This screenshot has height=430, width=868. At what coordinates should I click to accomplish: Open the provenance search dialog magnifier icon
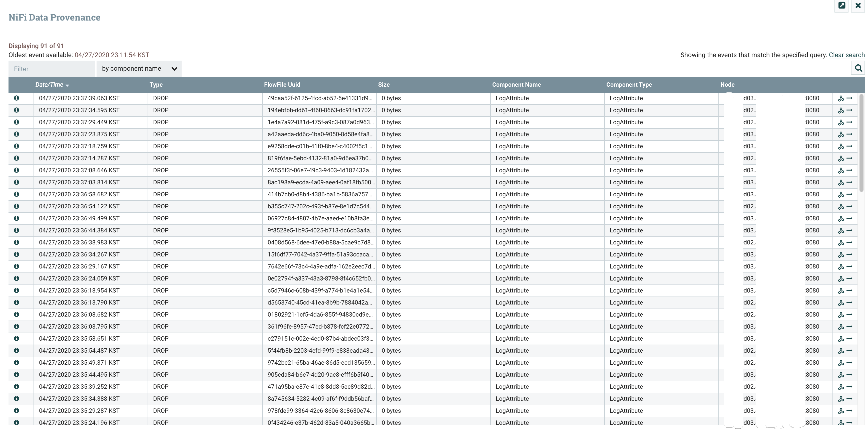tap(858, 68)
